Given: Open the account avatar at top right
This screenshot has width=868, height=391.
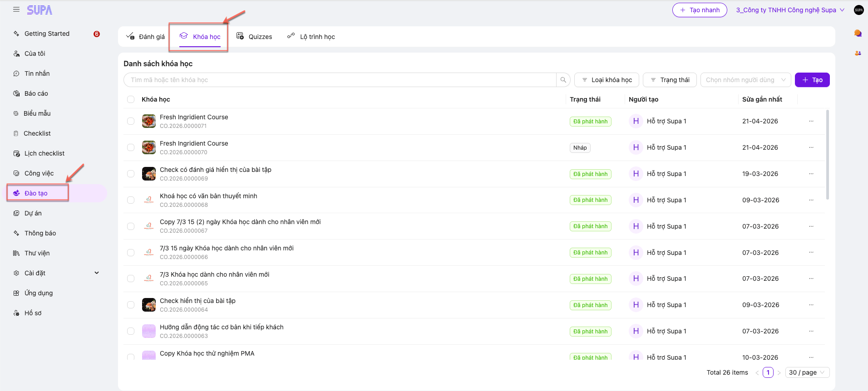Looking at the screenshot, I should click(858, 10).
